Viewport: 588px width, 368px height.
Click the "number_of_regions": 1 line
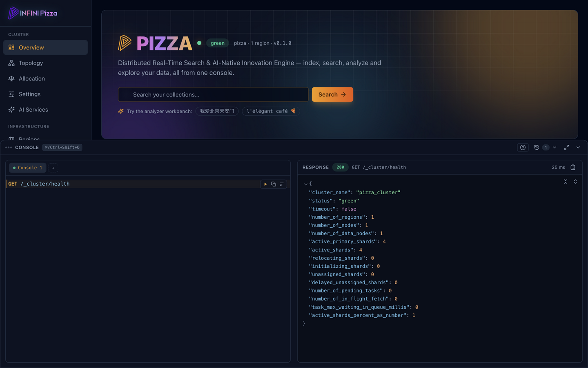(x=341, y=217)
